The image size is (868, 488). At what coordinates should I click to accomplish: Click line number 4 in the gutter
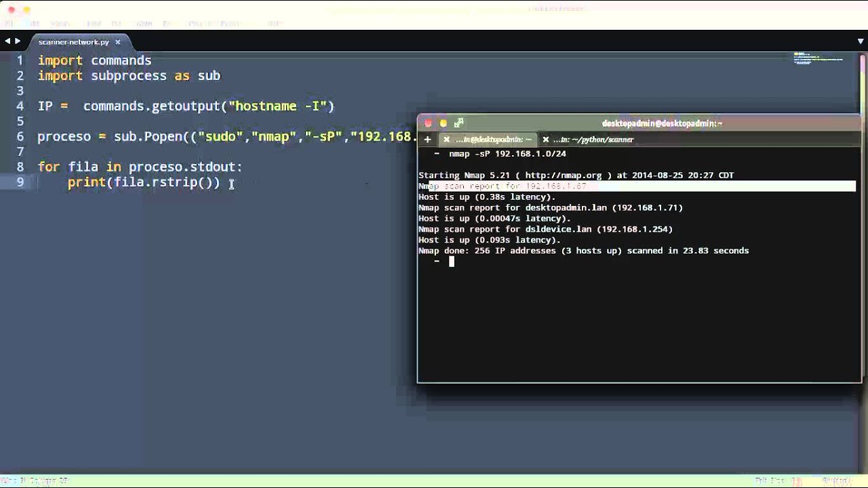click(20, 106)
